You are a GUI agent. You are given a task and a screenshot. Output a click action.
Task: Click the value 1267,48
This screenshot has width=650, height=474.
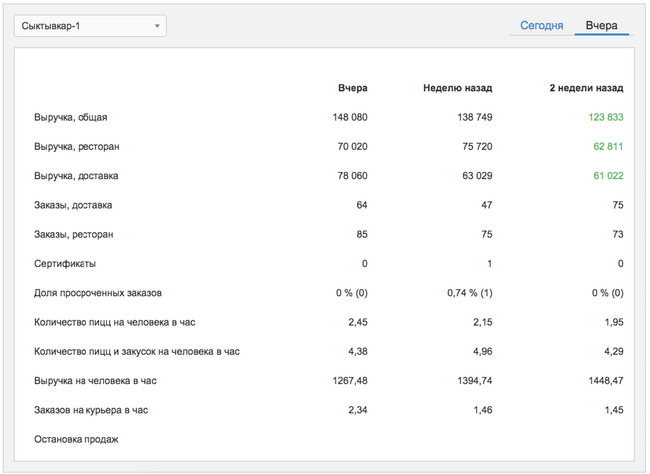coord(350,381)
